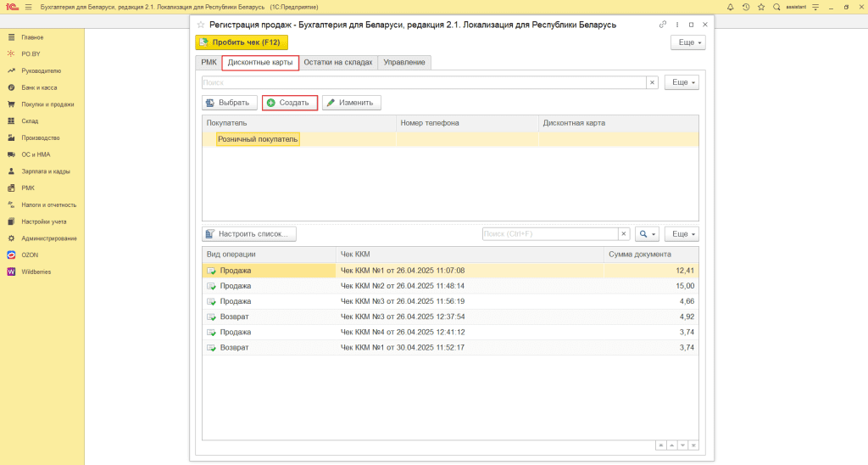Open ОС и НМА section
This screenshot has width=868, height=465.
coord(36,154)
